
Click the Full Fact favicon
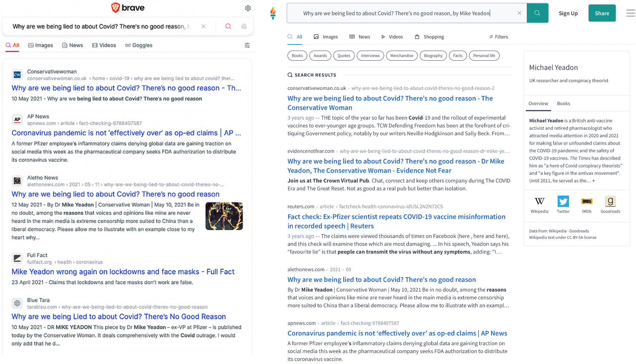[x=17, y=258]
